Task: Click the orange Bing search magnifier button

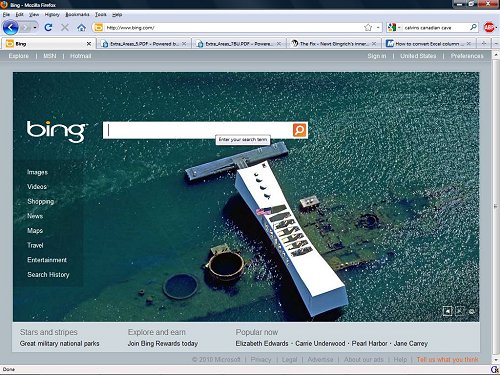Action: (x=300, y=130)
